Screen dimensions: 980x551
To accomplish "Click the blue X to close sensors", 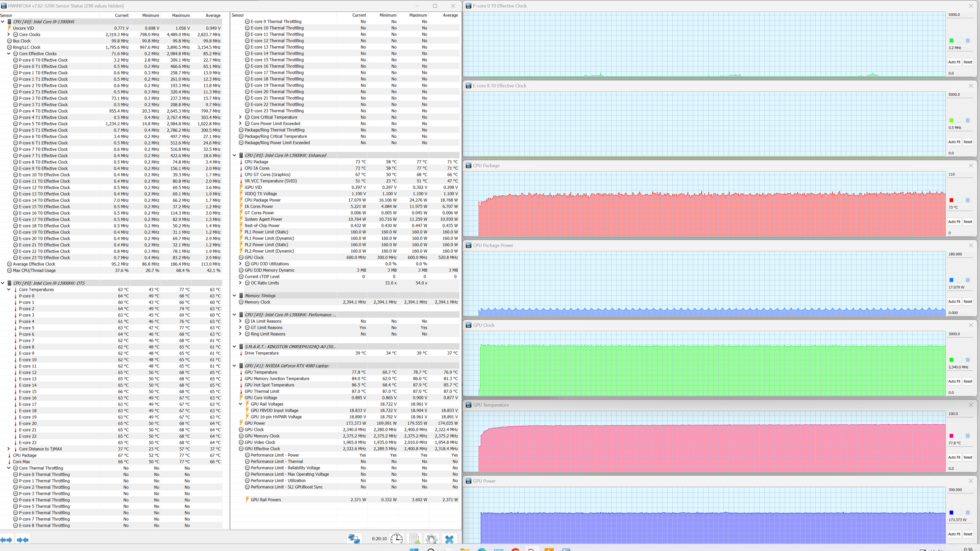I will pyautogui.click(x=449, y=539).
